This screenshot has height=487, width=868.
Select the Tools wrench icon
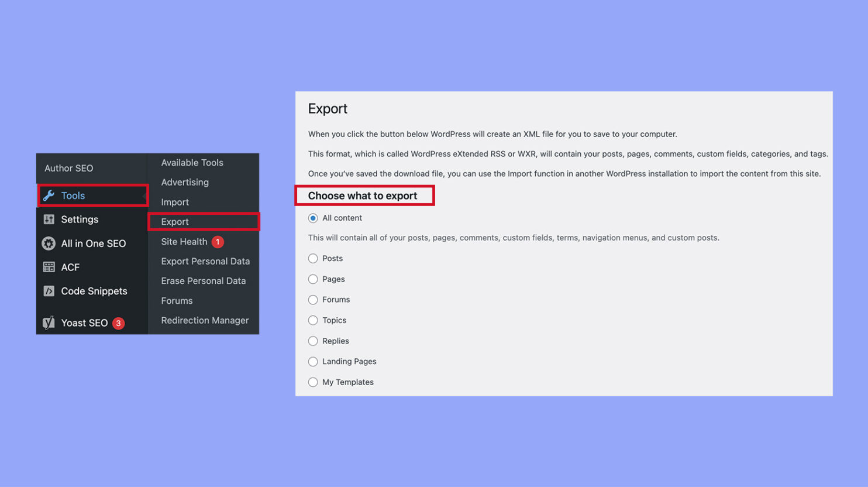point(49,196)
